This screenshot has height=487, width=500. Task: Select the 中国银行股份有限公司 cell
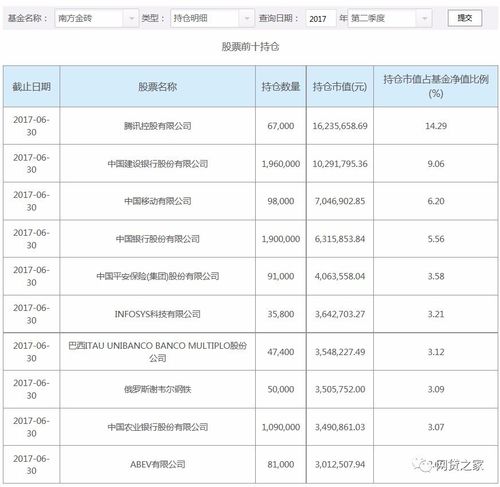[x=158, y=239]
